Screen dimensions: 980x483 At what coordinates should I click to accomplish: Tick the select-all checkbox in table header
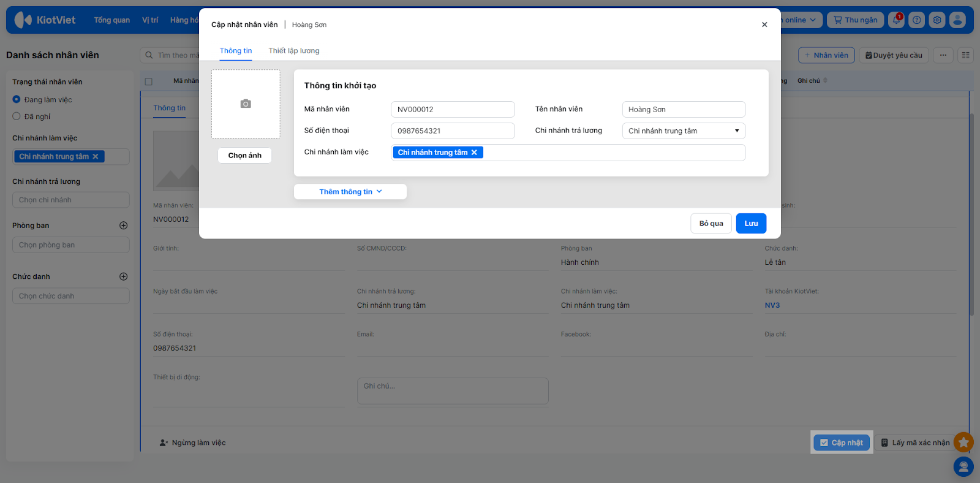click(148, 82)
